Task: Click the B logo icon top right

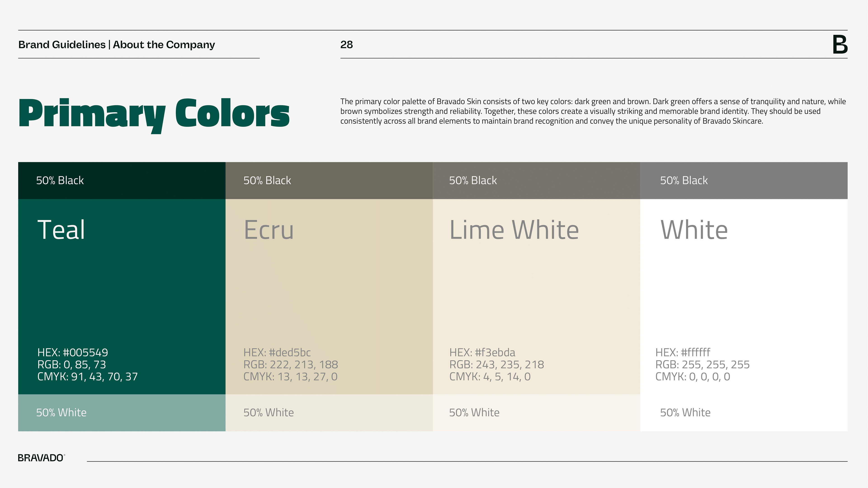Action: point(840,45)
